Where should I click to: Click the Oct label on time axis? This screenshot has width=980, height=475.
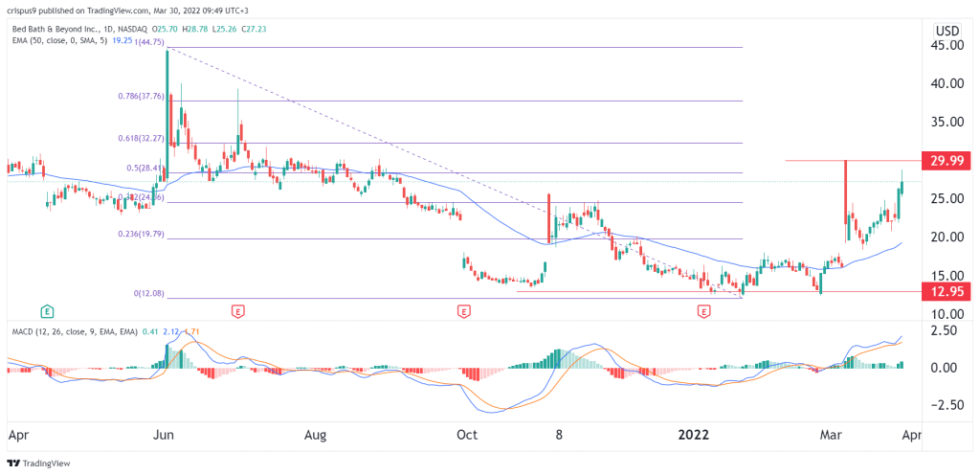(x=467, y=435)
